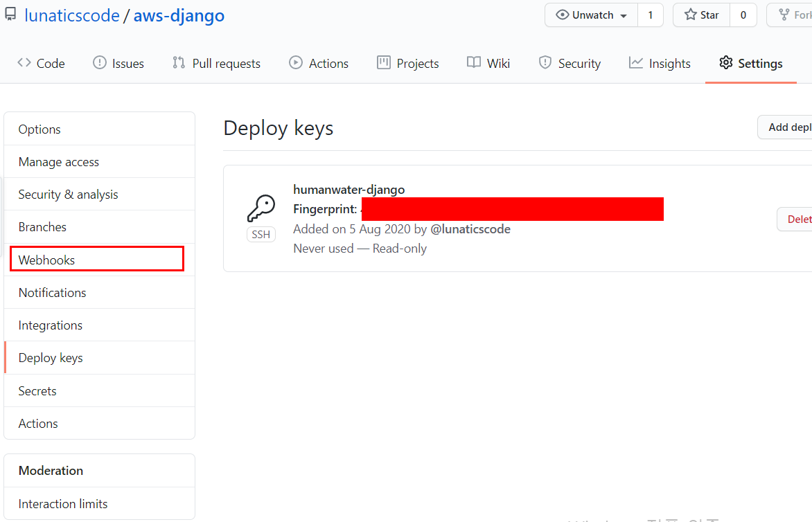Open the @lunaticscode user link
812x522 pixels.
click(x=470, y=228)
